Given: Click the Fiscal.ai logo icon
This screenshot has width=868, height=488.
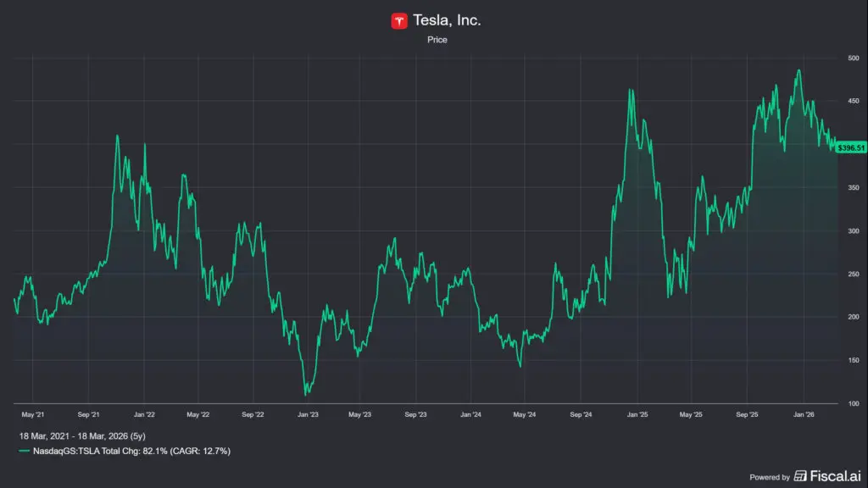Looking at the screenshot, I should [800, 476].
